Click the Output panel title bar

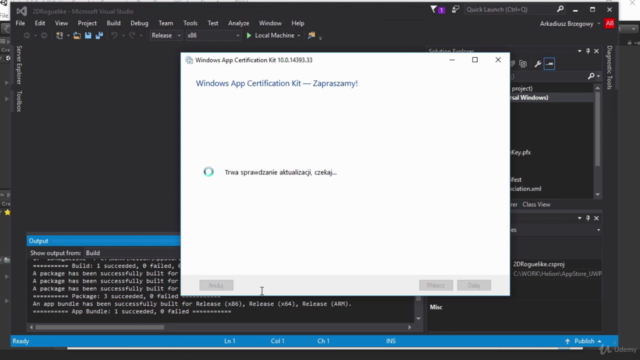click(104, 241)
